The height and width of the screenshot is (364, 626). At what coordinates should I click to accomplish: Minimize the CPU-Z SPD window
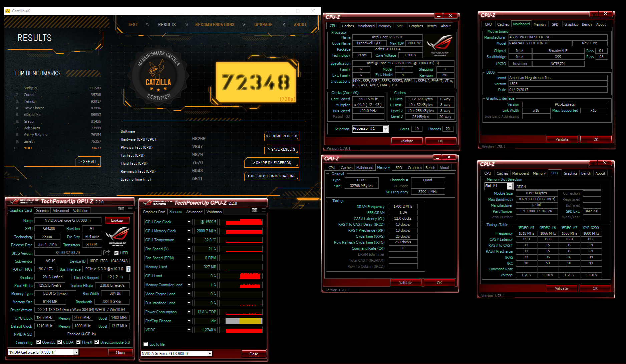(593, 163)
